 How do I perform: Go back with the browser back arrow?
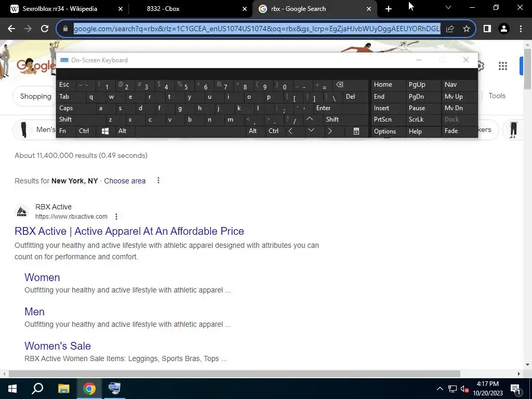pos(11,29)
